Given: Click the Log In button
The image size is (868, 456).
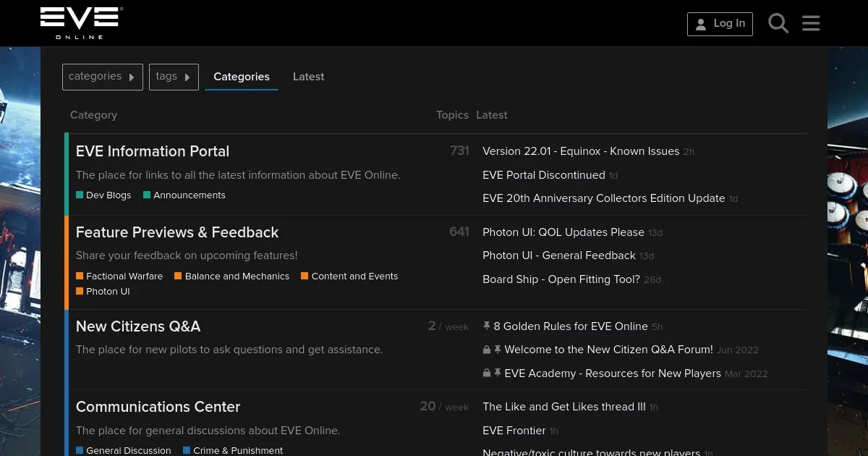Looking at the screenshot, I should [x=720, y=24].
